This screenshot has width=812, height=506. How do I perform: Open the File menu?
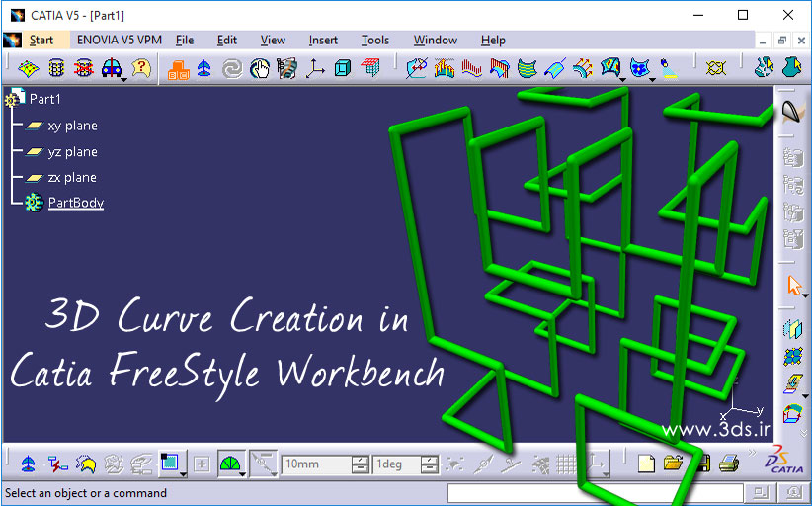pyautogui.click(x=185, y=40)
